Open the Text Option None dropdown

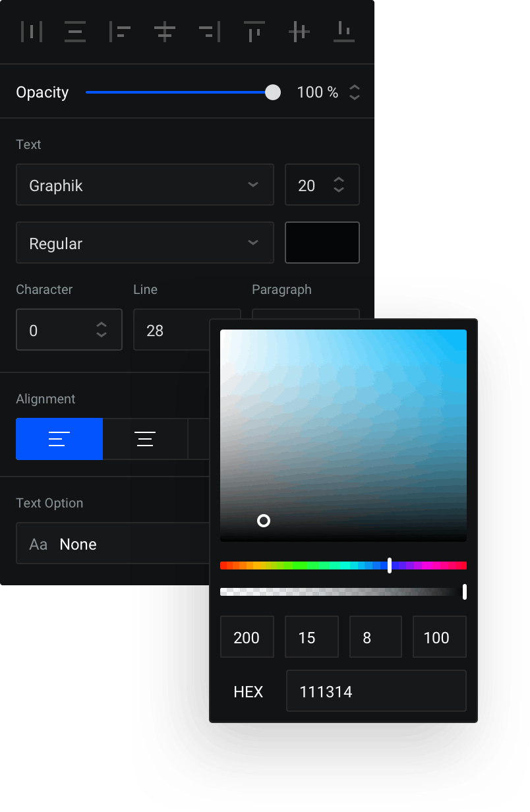click(x=113, y=544)
